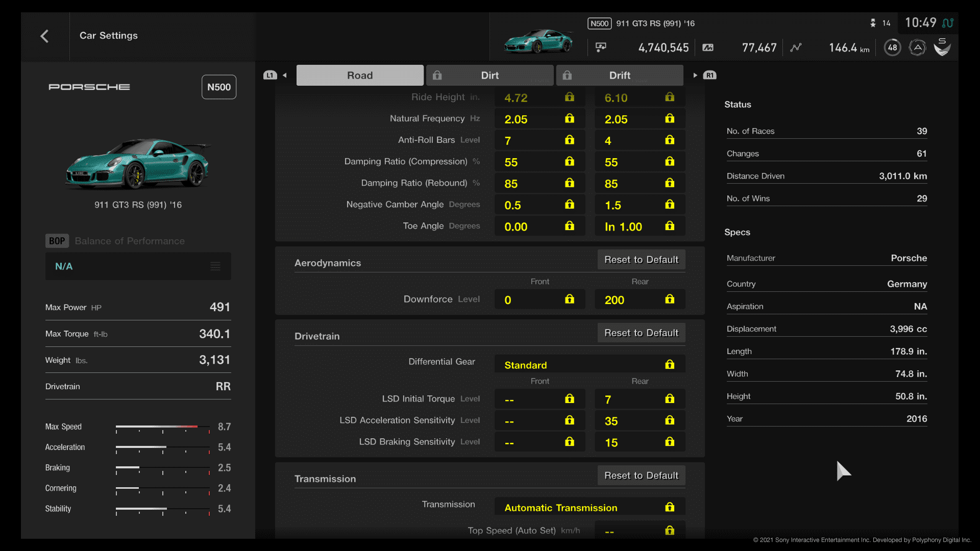Toggle lock on rear Anti-Roll Bars

click(670, 140)
